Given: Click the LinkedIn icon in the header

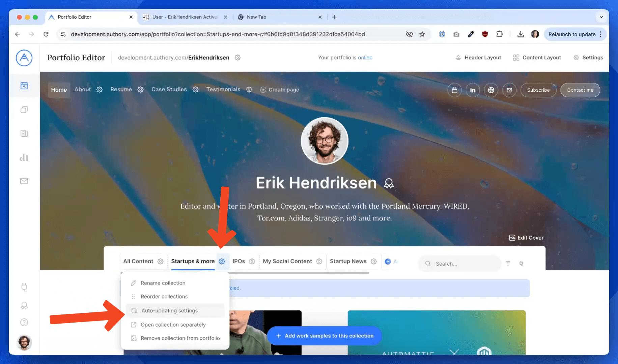Looking at the screenshot, I should [x=473, y=90].
